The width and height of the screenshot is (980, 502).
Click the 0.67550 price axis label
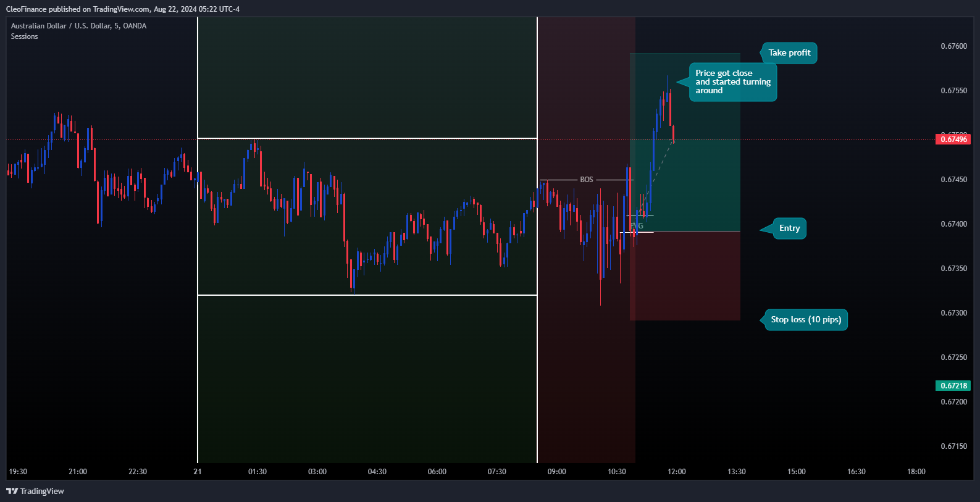tap(954, 91)
